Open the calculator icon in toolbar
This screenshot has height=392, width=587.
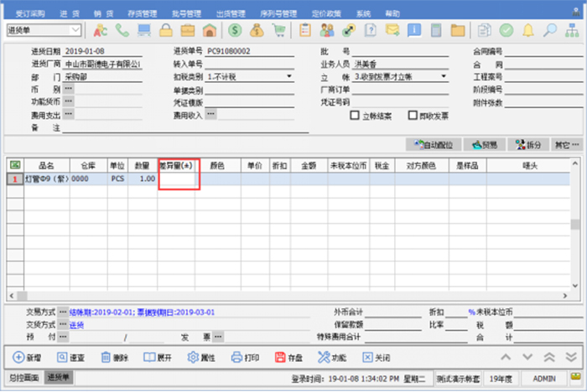point(436,30)
